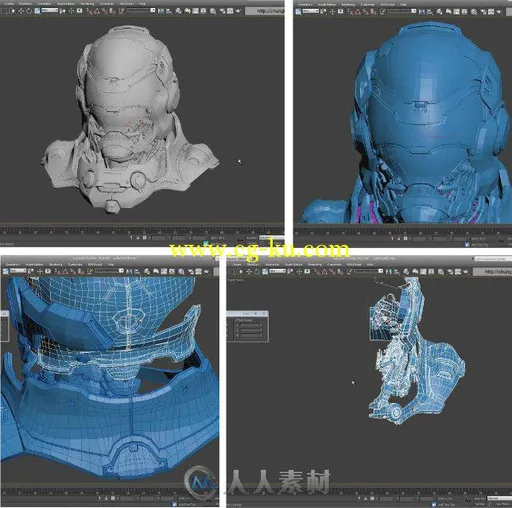
Task: Click the Align tool in top-right window
Action: pyautogui.click(x=430, y=11)
